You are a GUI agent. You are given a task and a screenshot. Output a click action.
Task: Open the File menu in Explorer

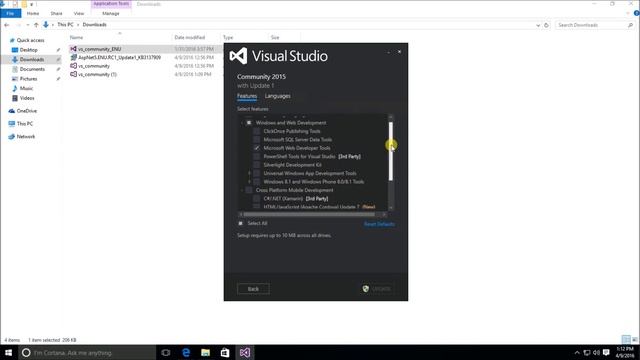[10, 13]
